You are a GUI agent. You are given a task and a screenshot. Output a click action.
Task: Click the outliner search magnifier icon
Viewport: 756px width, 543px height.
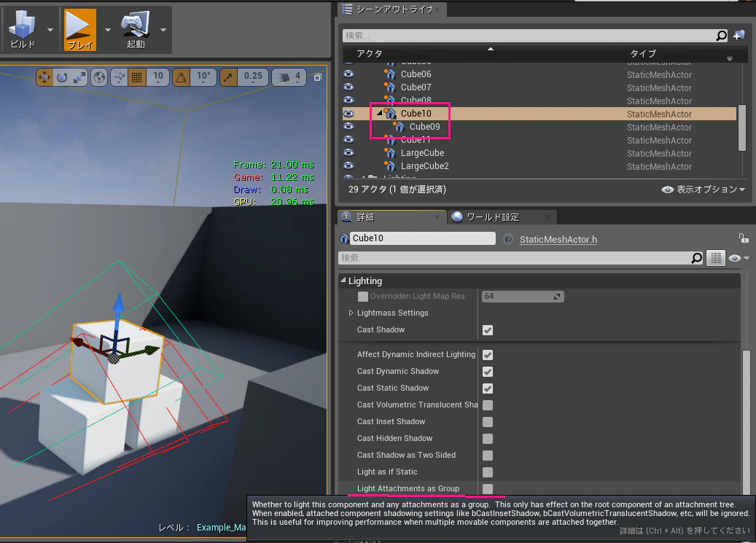pyautogui.click(x=721, y=35)
